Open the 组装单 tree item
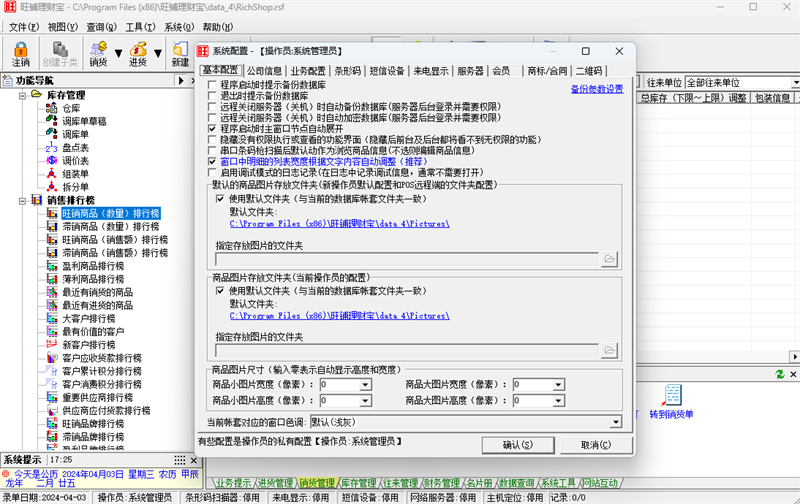Image resolution: width=800 pixels, height=504 pixels. point(76,174)
